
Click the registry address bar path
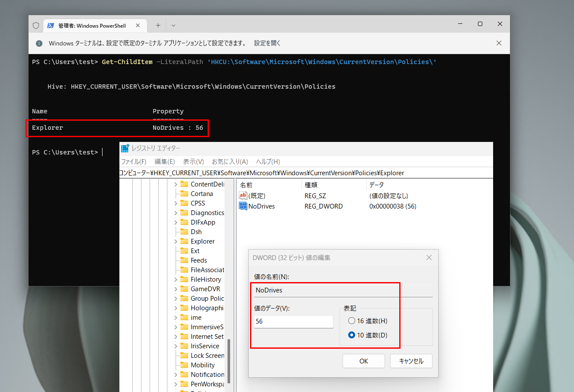305,173
